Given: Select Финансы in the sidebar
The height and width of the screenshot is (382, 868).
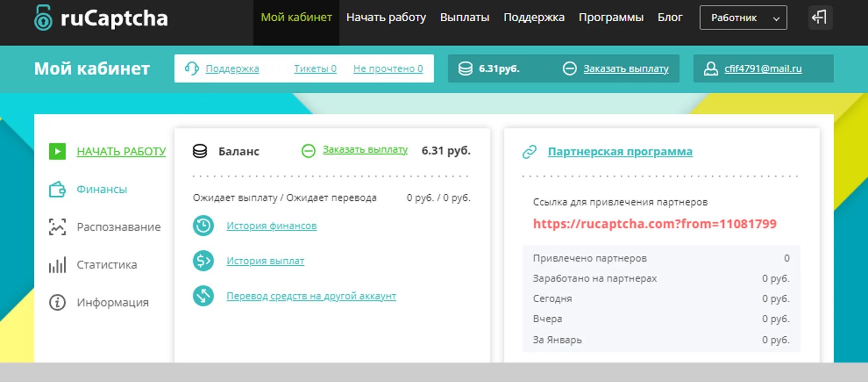Looking at the screenshot, I should 102,189.
